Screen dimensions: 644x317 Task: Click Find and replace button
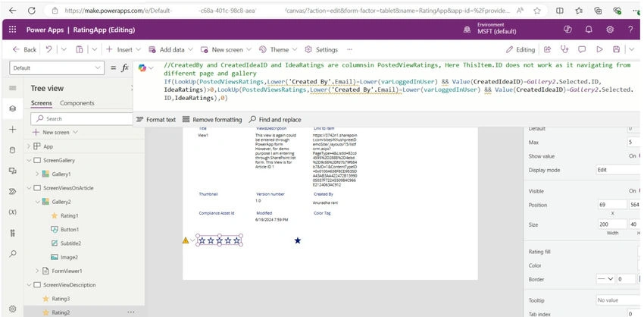pyautogui.click(x=275, y=120)
